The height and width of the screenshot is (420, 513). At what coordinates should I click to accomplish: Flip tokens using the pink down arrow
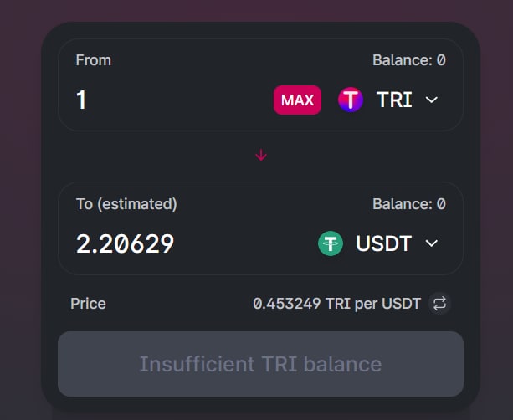(261, 155)
